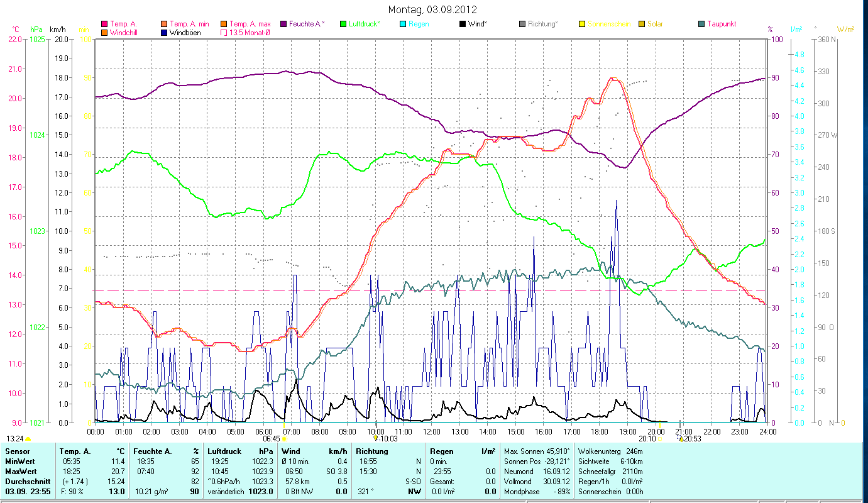Click the sun icon beside 13:24

pos(28,439)
